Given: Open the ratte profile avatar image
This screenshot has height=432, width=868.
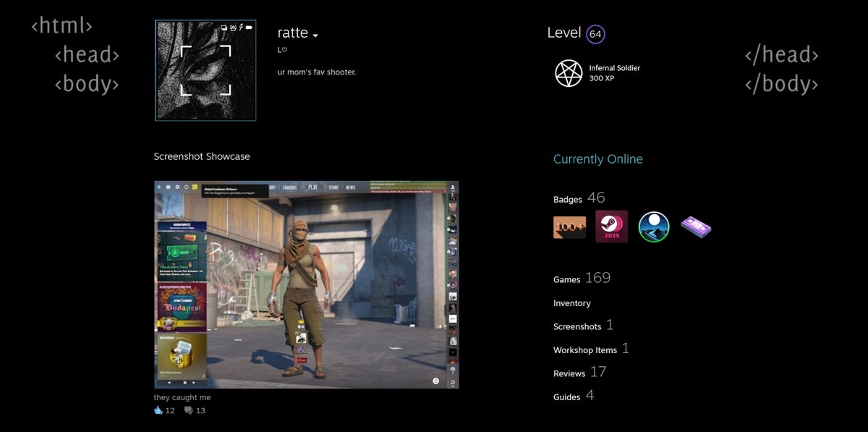Looking at the screenshot, I should click(205, 70).
